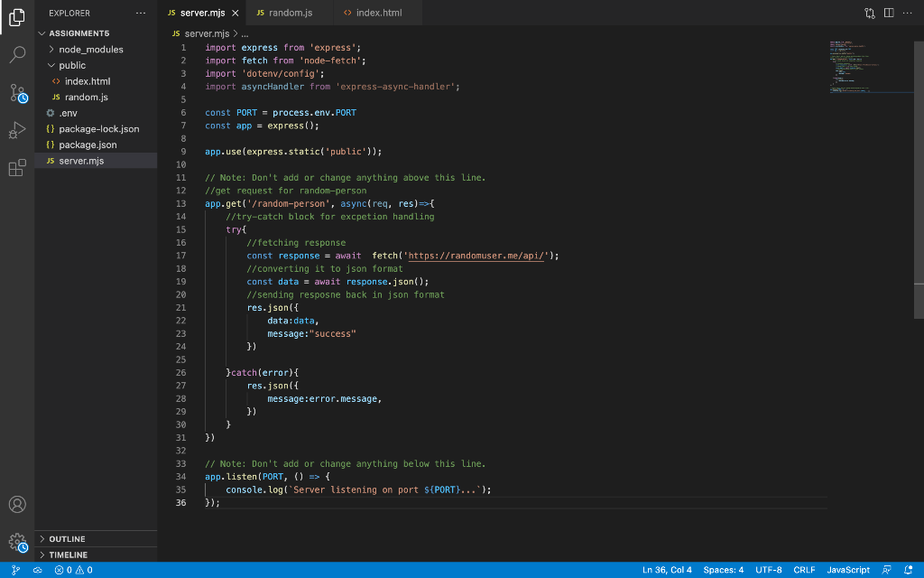Viewport: 924px width, 578px height.
Task: Click the app.listen(PORT line
Action: coord(267,477)
